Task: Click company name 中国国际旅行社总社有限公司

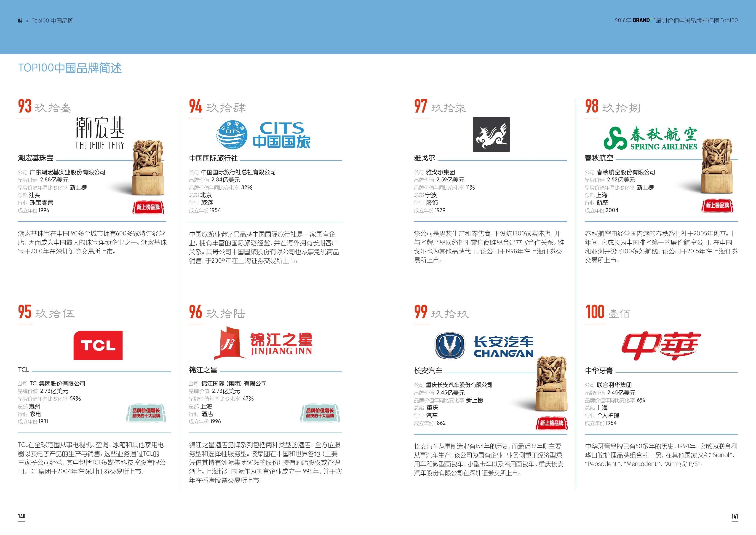Action: [x=238, y=172]
